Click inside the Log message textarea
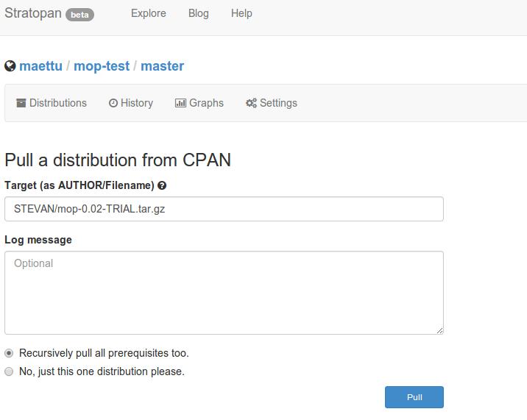 224,293
